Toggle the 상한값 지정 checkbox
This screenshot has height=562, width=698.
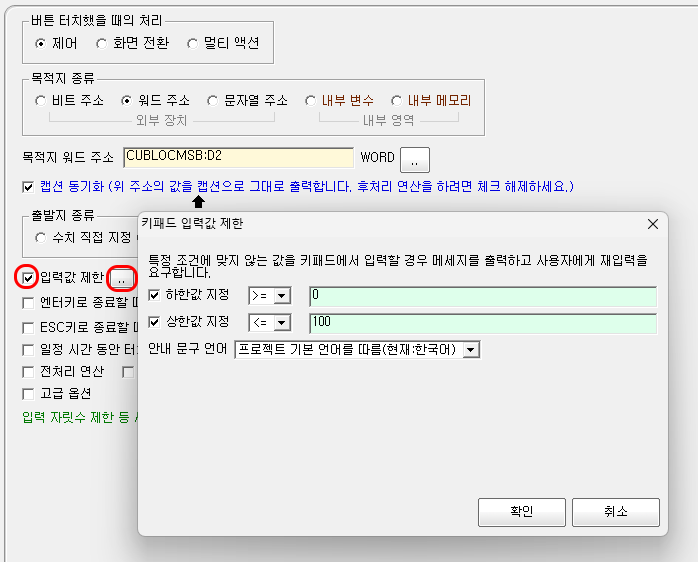tap(154, 322)
